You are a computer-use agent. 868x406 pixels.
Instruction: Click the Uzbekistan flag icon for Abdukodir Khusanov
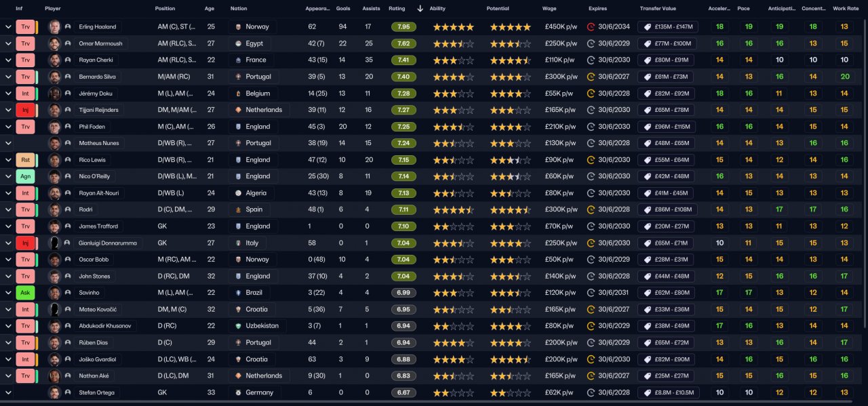pos(238,326)
